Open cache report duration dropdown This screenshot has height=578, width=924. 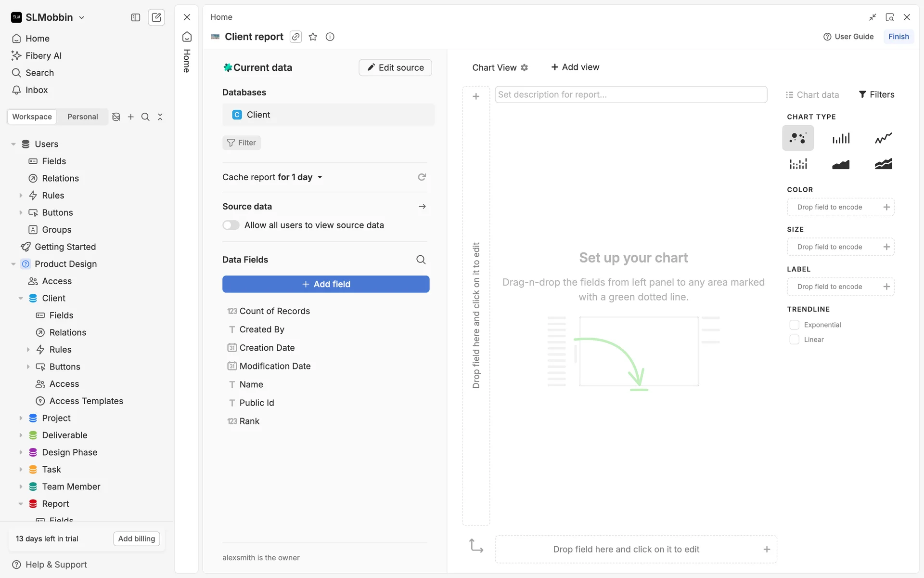[x=320, y=177]
